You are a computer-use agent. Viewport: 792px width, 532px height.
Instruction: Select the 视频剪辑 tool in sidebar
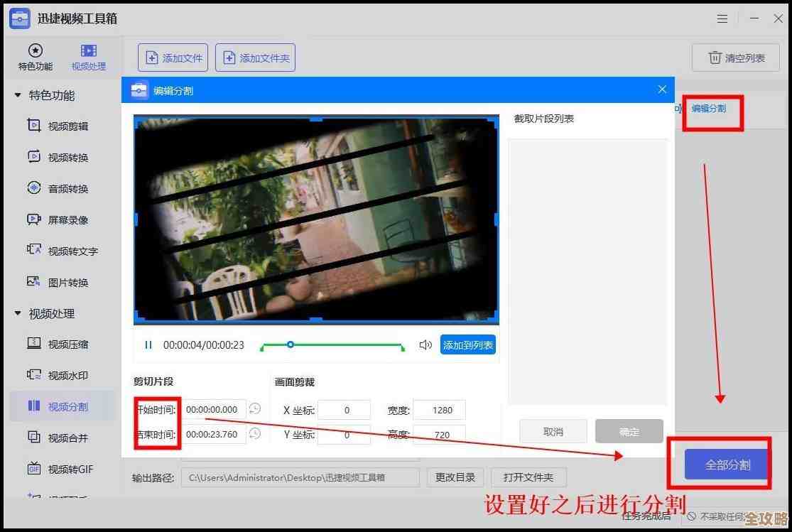click(x=67, y=126)
